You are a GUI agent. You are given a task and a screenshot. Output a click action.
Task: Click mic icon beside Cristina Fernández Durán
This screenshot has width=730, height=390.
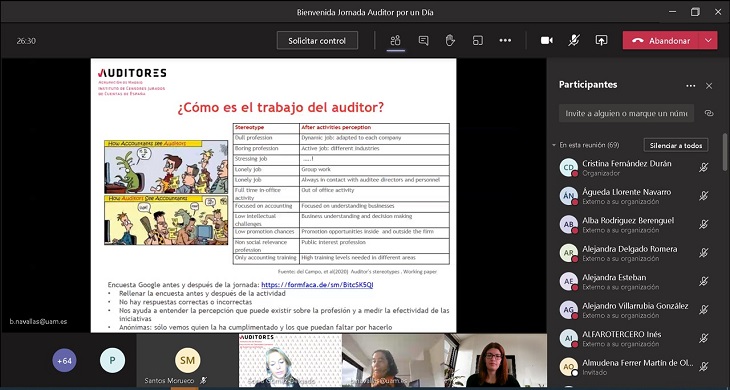703,168
